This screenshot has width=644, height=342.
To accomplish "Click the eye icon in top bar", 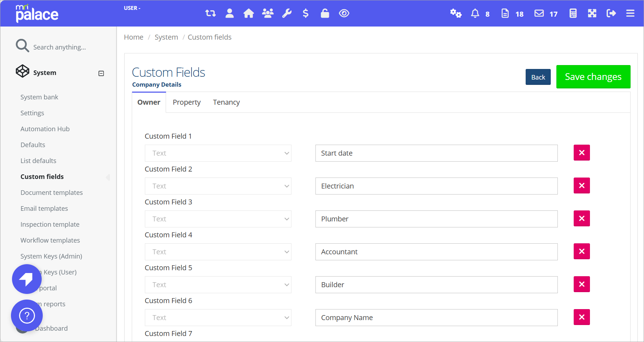I will point(344,13).
